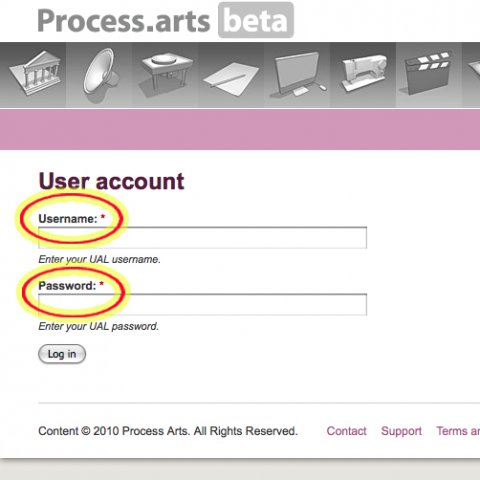Click the film clapperboard icon
This screenshot has width=480, height=480.
(428, 73)
